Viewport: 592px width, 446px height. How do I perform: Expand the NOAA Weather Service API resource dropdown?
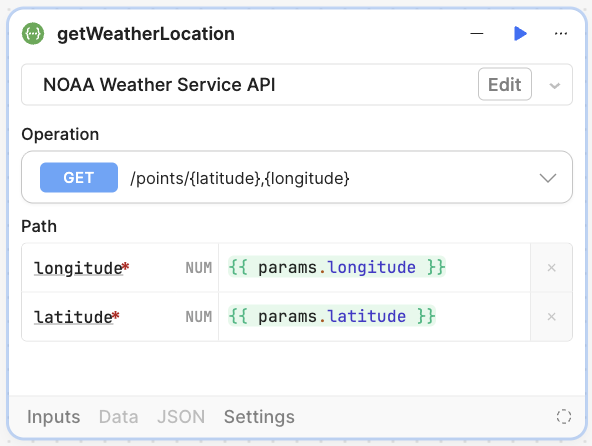(554, 86)
